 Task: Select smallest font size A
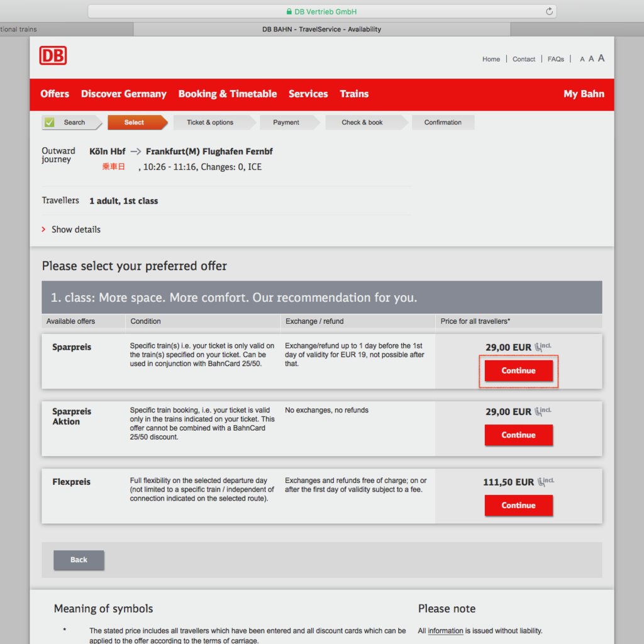click(582, 59)
